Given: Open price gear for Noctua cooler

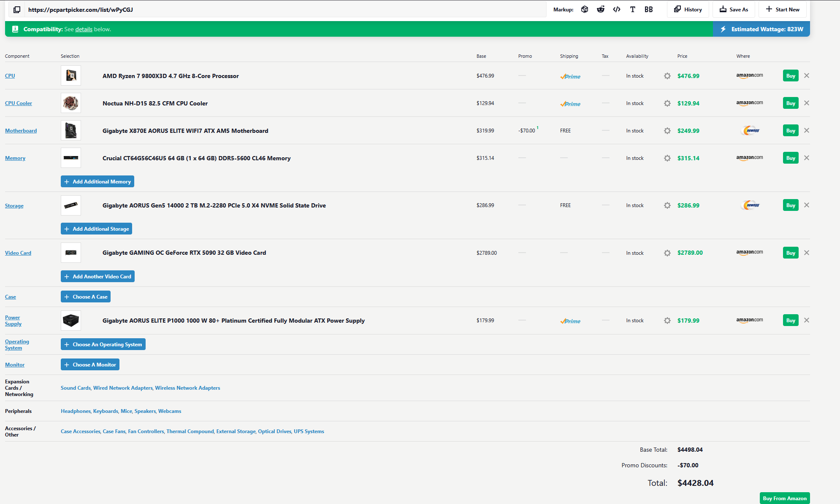Looking at the screenshot, I should click(x=667, y=103).
